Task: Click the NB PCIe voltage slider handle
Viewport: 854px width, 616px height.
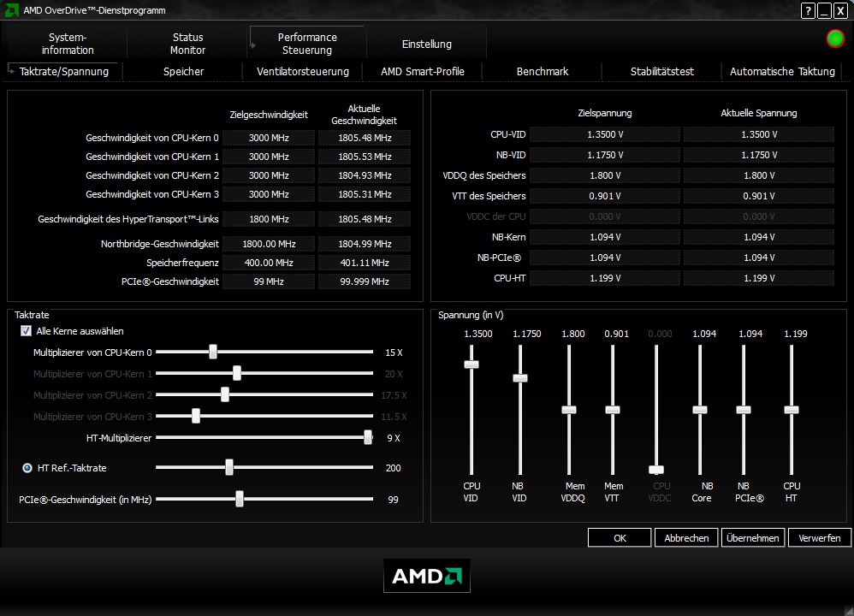Action: point(744,410)
